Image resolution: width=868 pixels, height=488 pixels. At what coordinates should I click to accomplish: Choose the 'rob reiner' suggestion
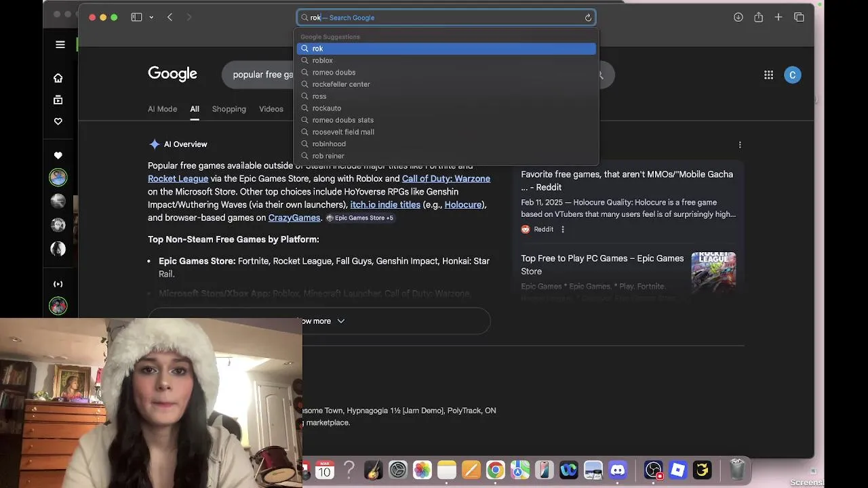[x=446, y=156]
